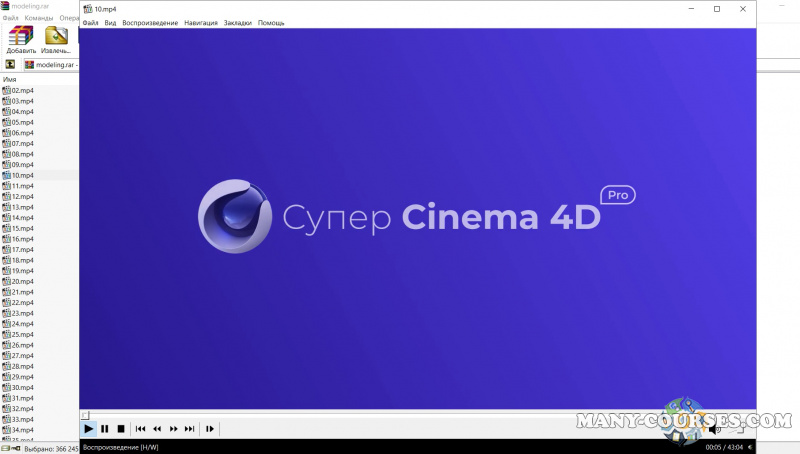The width and height of the screenshot is (800, 454).
Task: Open the Воспроизведение menu
Action: [150, 22]
